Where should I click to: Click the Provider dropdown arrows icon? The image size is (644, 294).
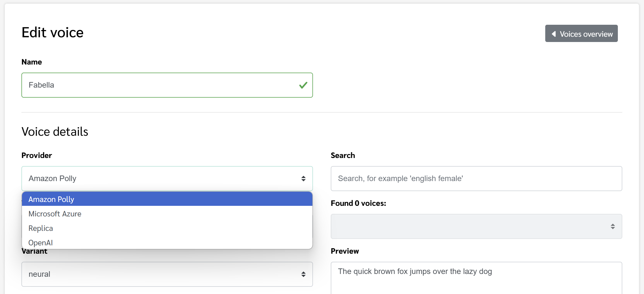pos(304,179)
